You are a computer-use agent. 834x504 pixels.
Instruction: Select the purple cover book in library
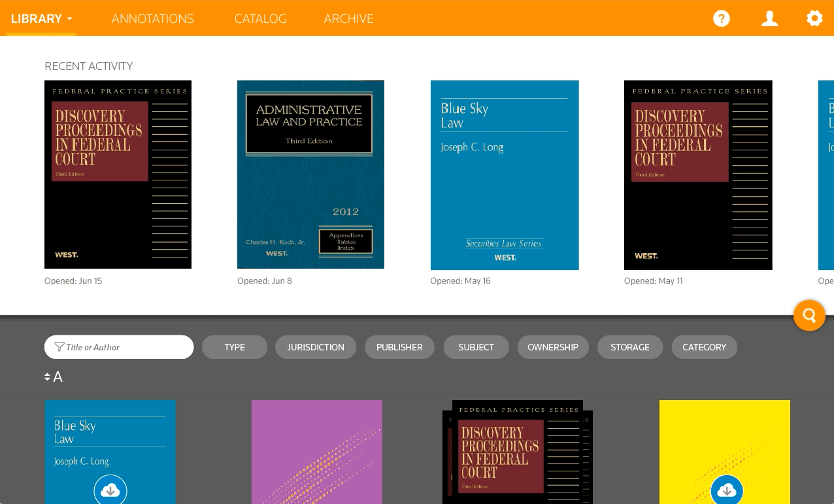tap(317, 452)
